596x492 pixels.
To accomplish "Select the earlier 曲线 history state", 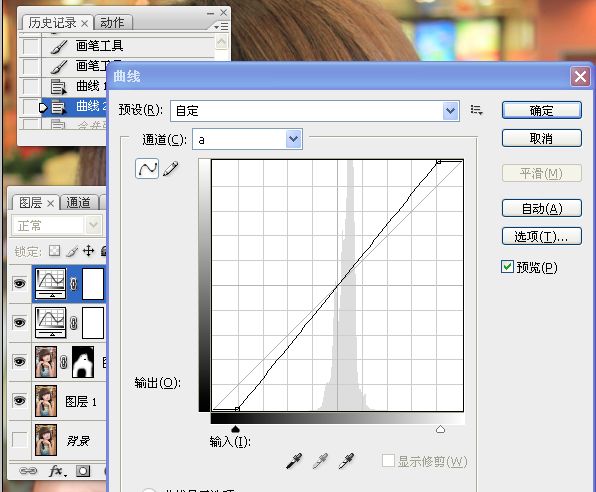I will click(x=74, y=87).
